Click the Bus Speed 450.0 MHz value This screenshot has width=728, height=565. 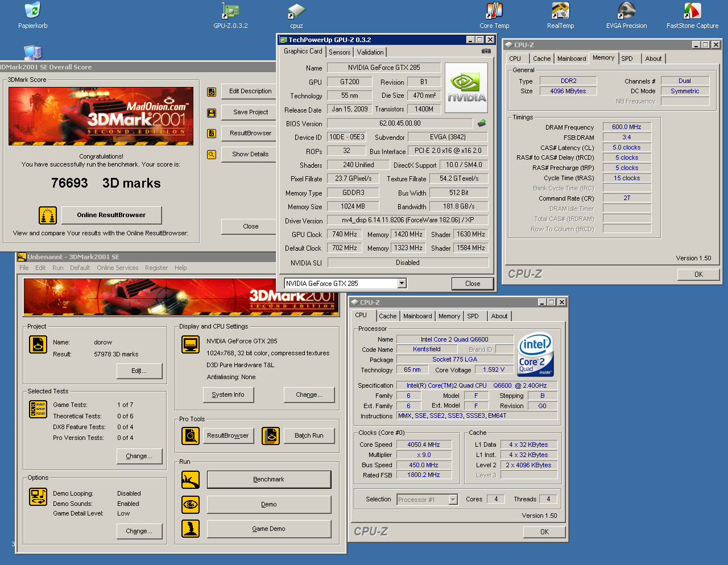[x=424, y=465]
